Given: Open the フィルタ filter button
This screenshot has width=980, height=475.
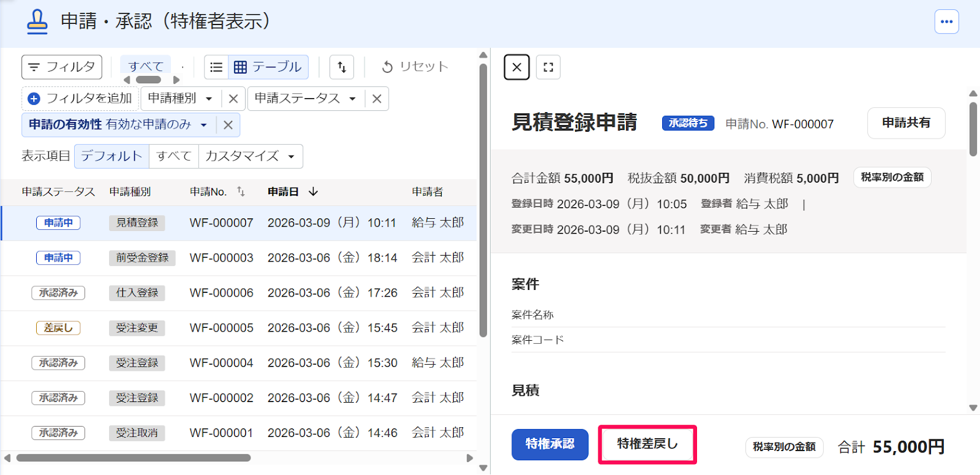Looking at the screenshot, I should (61, 67).
